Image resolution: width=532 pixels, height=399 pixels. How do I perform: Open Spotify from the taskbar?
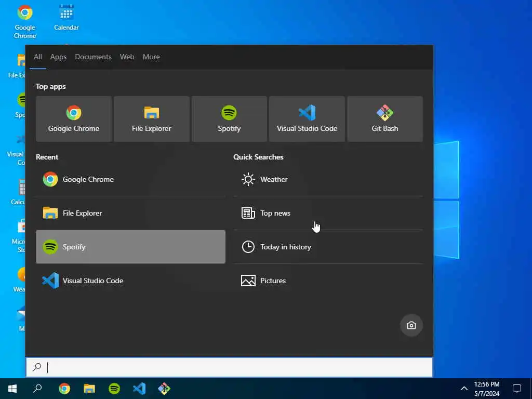click(114, 389)
